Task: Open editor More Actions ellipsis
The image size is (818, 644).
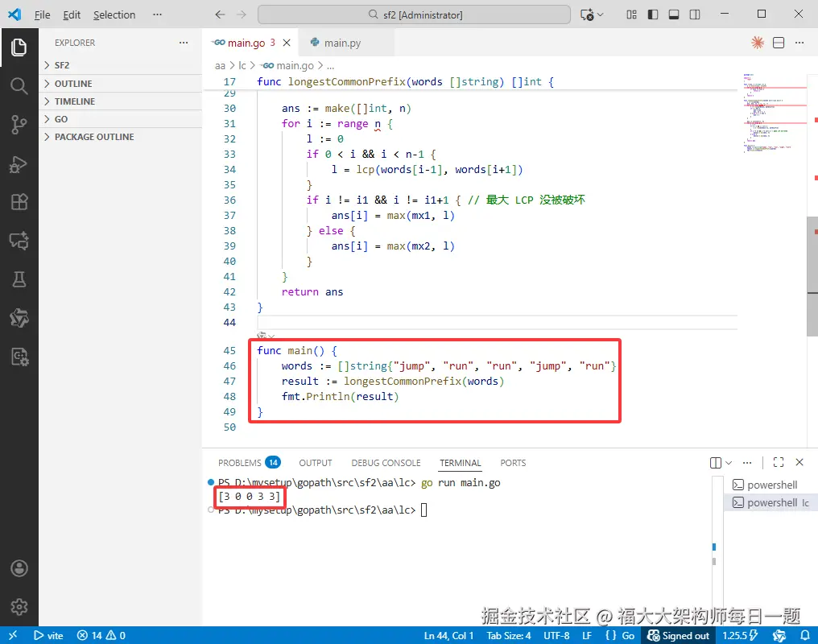Action: 799,43
